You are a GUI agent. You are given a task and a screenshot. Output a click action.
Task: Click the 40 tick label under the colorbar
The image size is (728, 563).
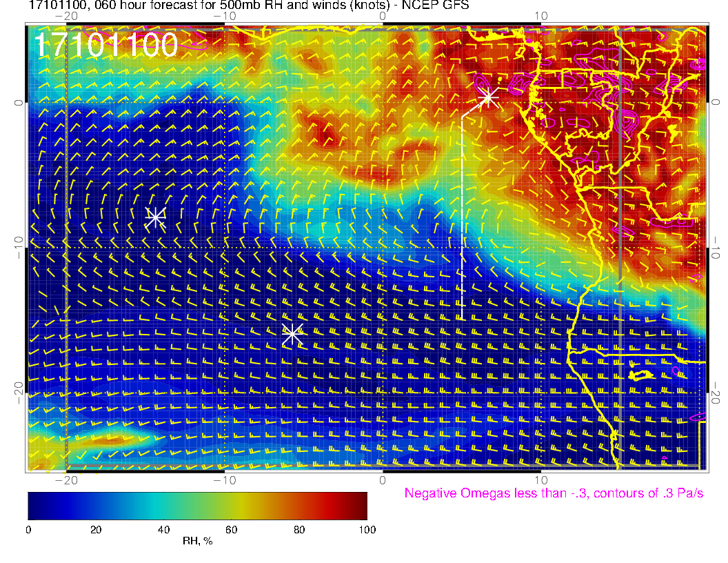(x=163, y=530)
